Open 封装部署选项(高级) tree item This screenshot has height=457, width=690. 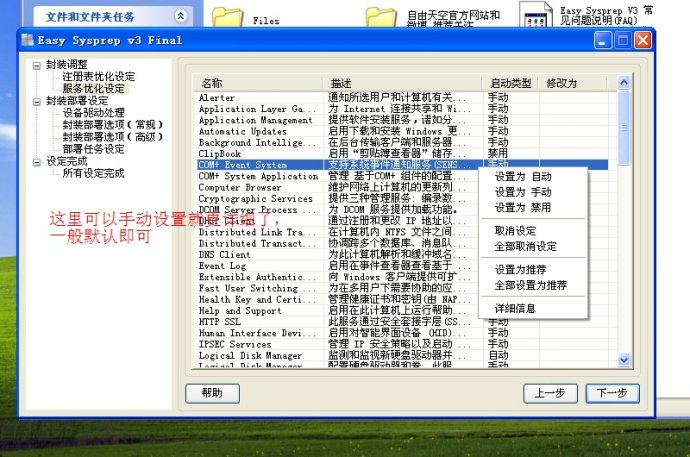[x=113, y=137]
